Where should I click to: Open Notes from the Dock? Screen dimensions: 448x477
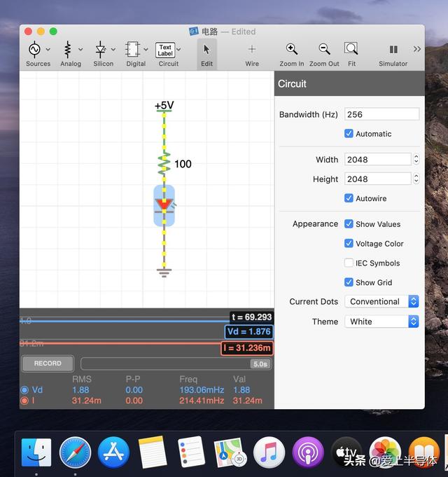click(153, 452)
